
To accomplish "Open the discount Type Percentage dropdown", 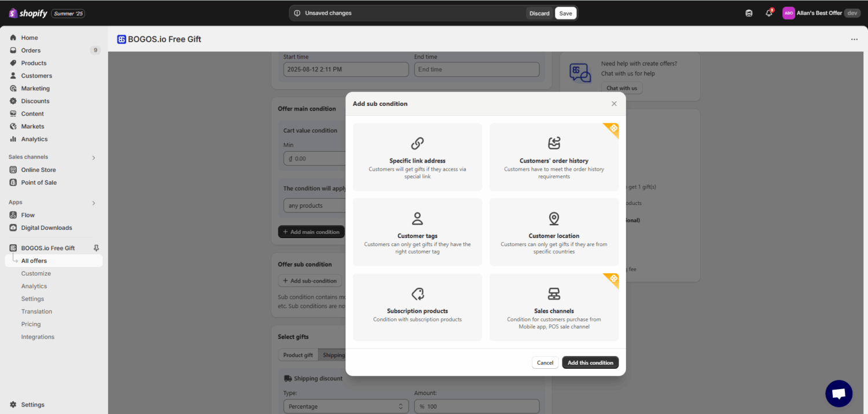I will tap(346, 406).
